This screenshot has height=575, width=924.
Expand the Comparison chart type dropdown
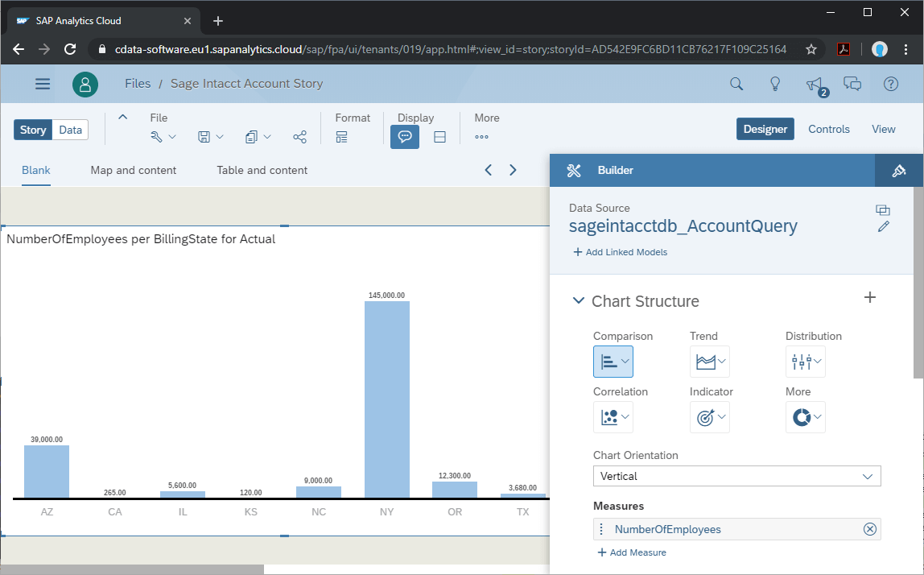[613, 362]
